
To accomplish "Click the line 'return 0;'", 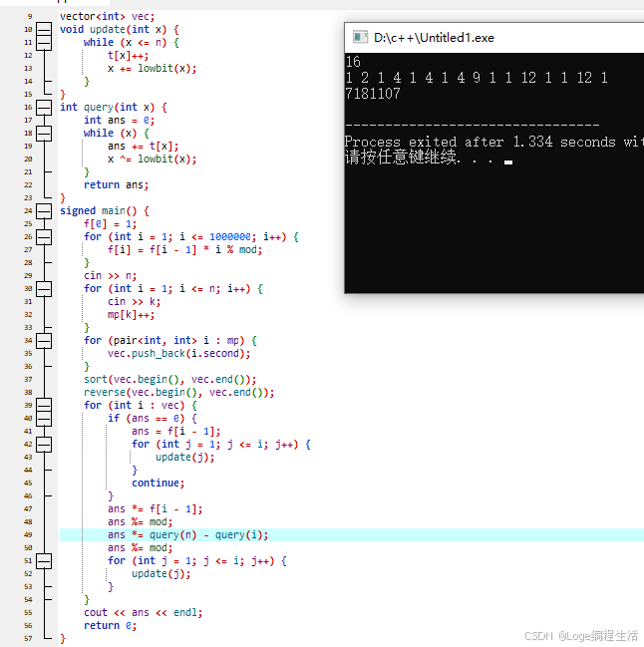I will click(110, 625).
